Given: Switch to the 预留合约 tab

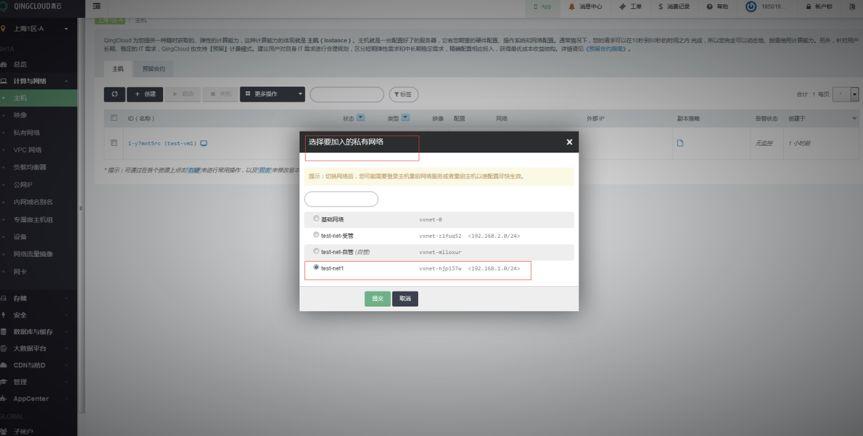Looking at the screenshot, I should click(154, 69).
